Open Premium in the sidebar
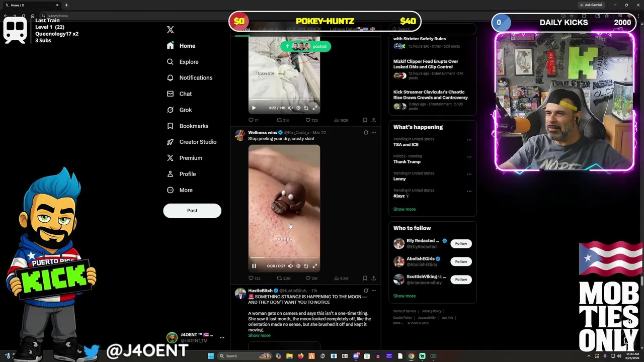This screenshot has height=362, width=644. click(184, 158)
